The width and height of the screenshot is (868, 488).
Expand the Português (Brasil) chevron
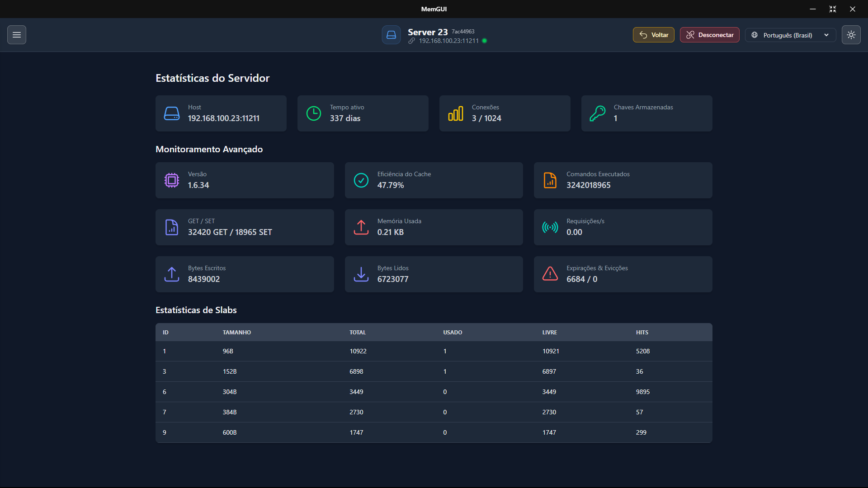[827, 35]
